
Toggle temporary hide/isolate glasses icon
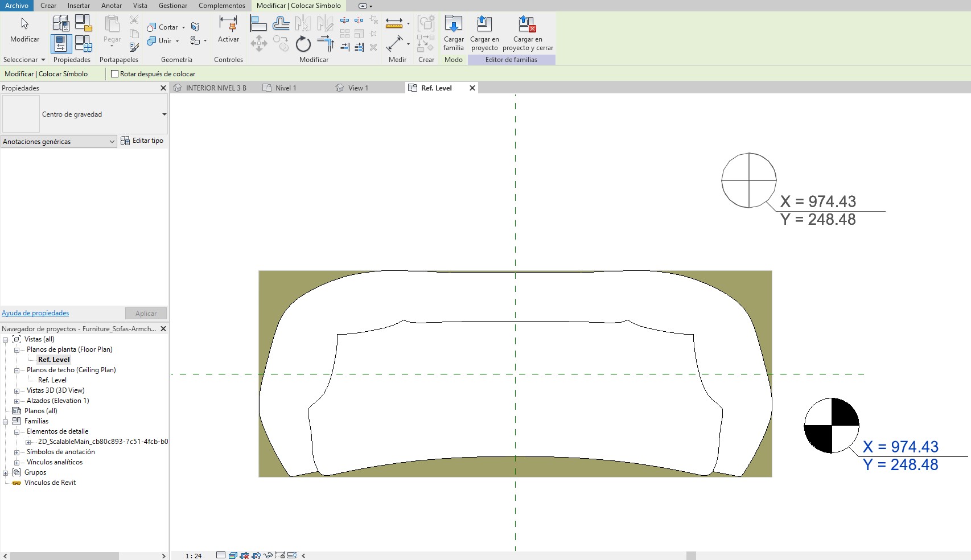268,555
